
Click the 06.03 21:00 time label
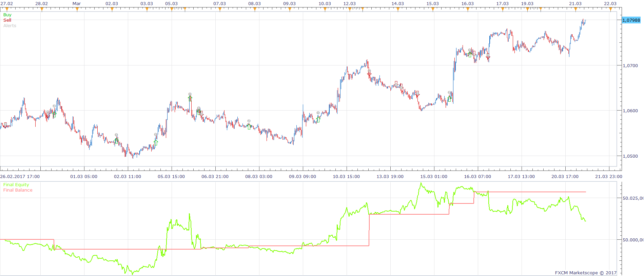click(x=215, y=177)
